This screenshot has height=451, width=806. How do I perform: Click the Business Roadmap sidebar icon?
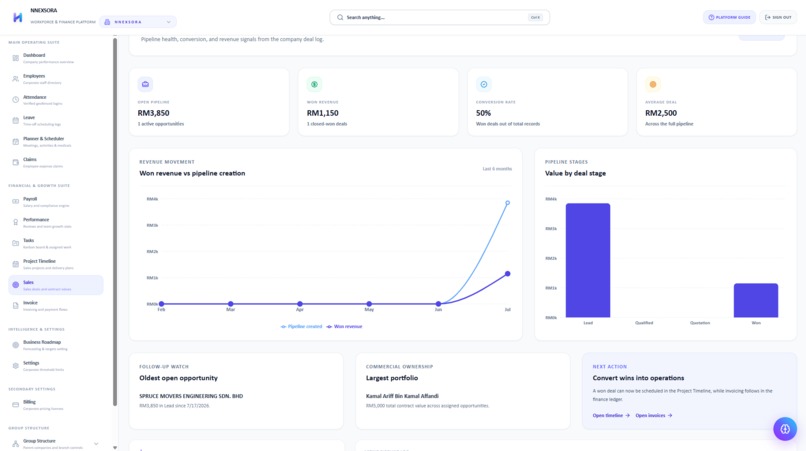pyautogui.click(x=15, y=345)
